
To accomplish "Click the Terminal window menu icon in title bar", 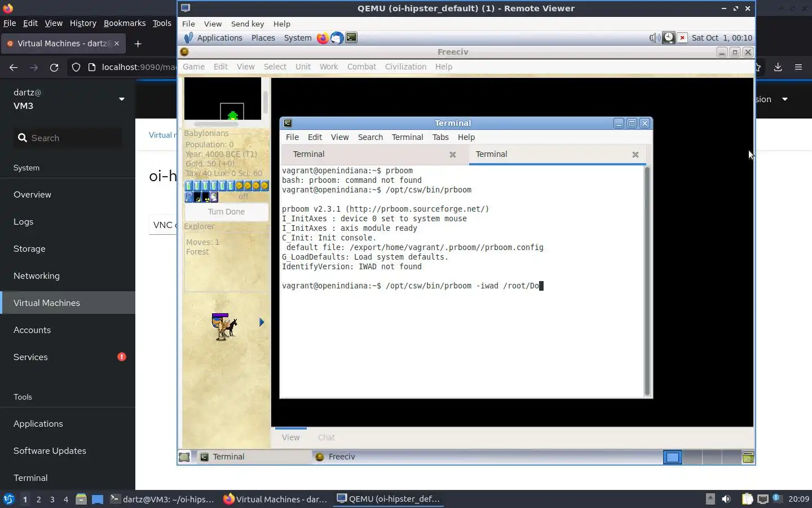I will click(288, 123).
